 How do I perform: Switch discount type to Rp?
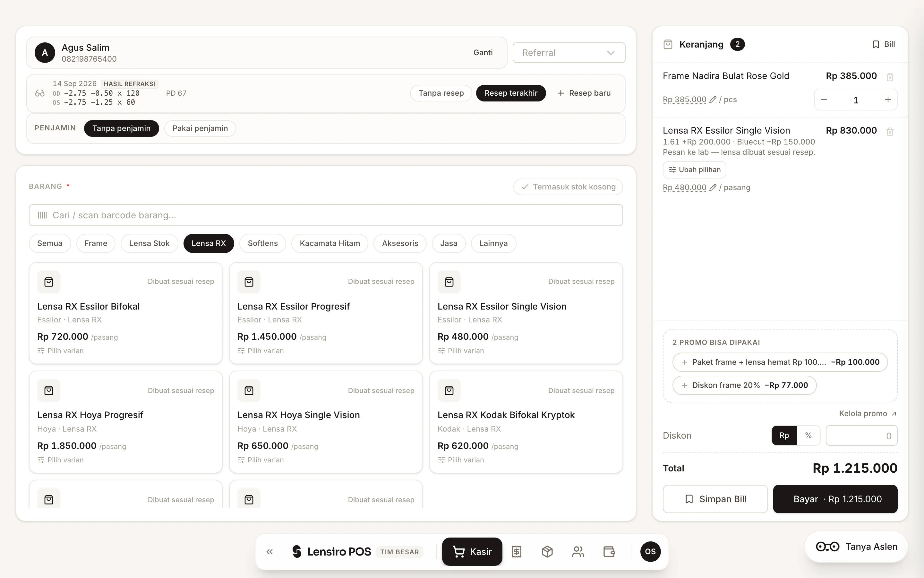[784, 435]
